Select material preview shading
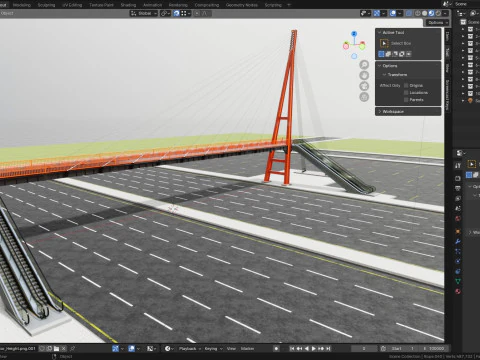Viewport: 480px width, 360px height. coord(431,13)
